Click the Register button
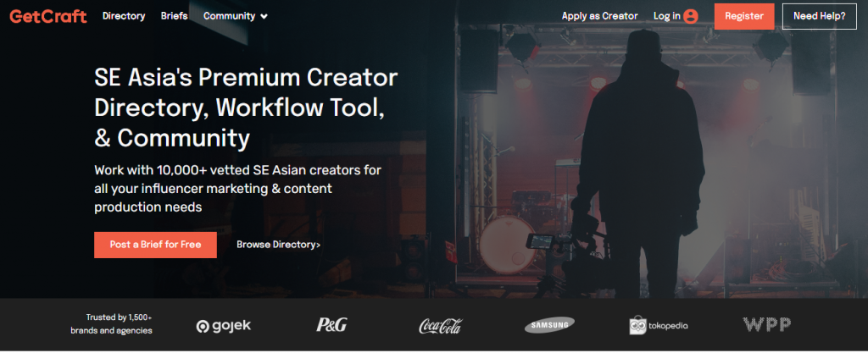 coord(744,17)
